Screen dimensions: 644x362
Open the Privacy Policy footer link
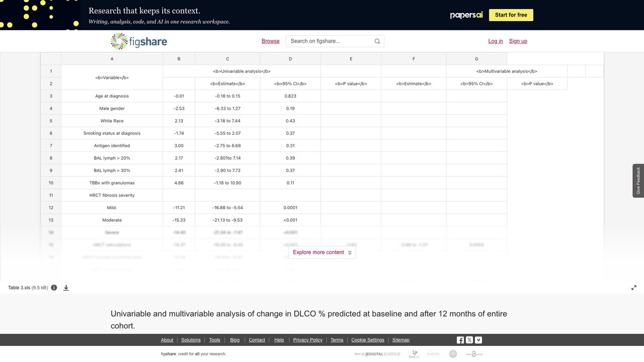tap(308, 340)
